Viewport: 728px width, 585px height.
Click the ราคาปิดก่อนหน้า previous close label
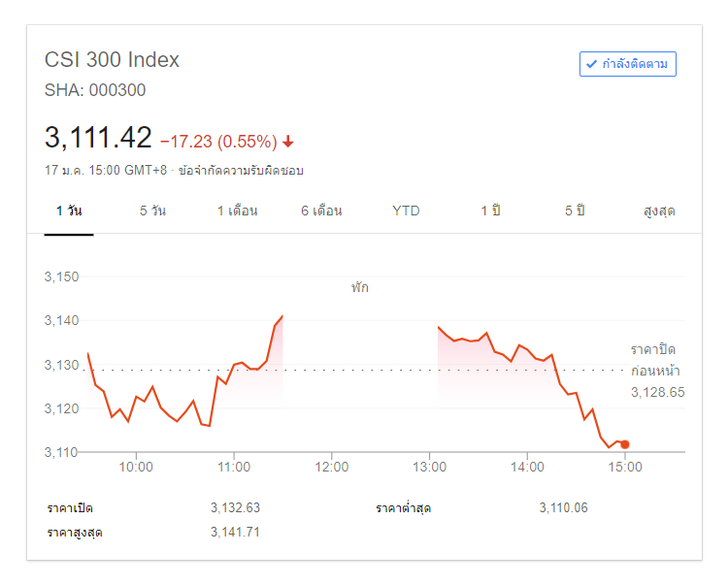pos(655,360)
